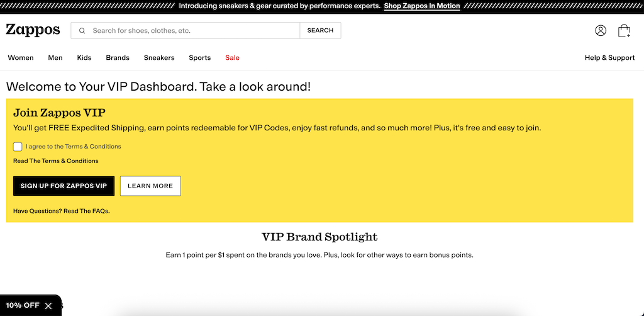Open the account profile icon

click(601, 30)
